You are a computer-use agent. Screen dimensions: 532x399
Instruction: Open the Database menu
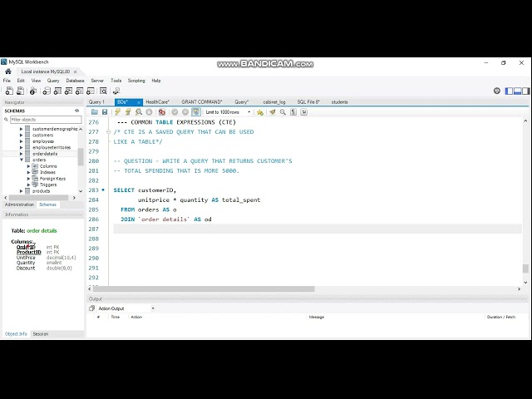[75, 81]
